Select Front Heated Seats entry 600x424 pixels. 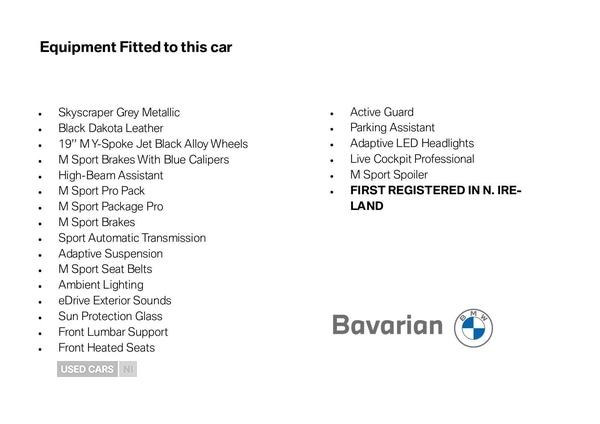[106, 347]
